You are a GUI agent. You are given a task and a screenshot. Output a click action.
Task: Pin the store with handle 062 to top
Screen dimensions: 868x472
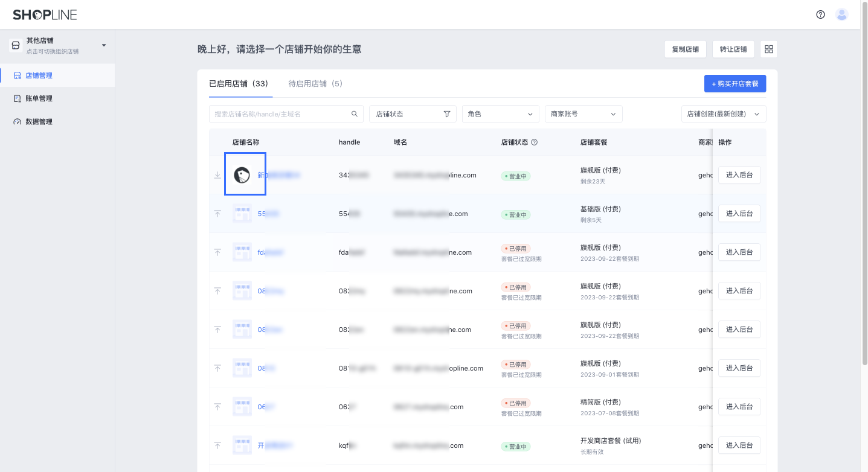point(217,407)
